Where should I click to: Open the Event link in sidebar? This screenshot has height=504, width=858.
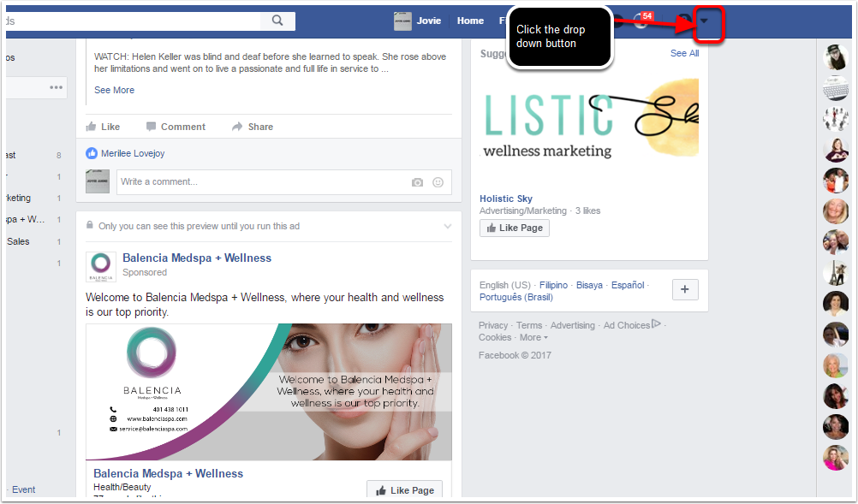(23, 489)
